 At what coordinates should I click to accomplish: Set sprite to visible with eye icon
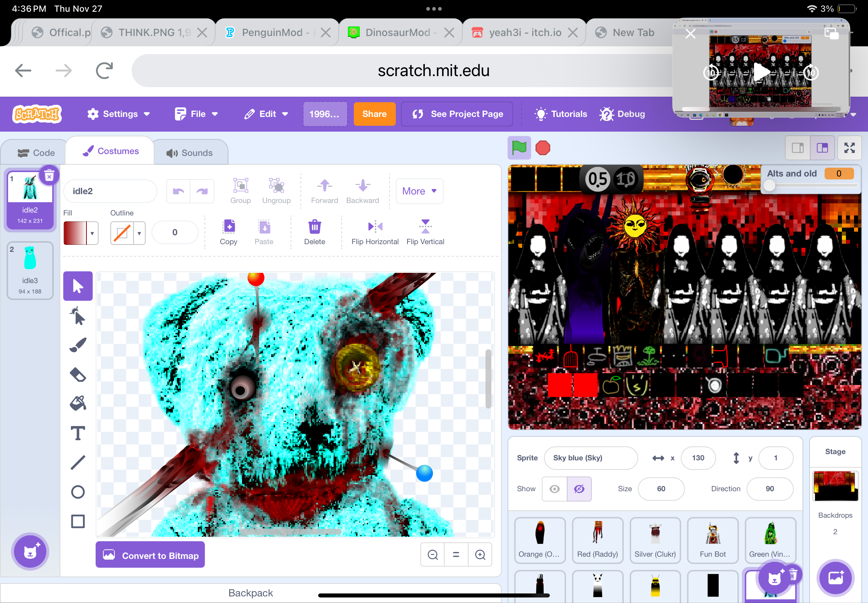tap(554, 489)
